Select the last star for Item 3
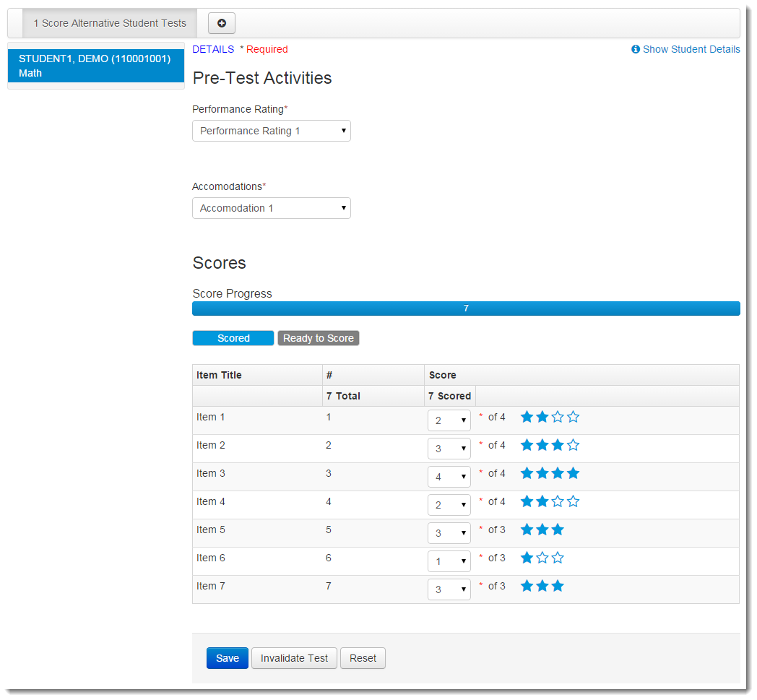This screenshot has height=700, width=757. point(573,472)
